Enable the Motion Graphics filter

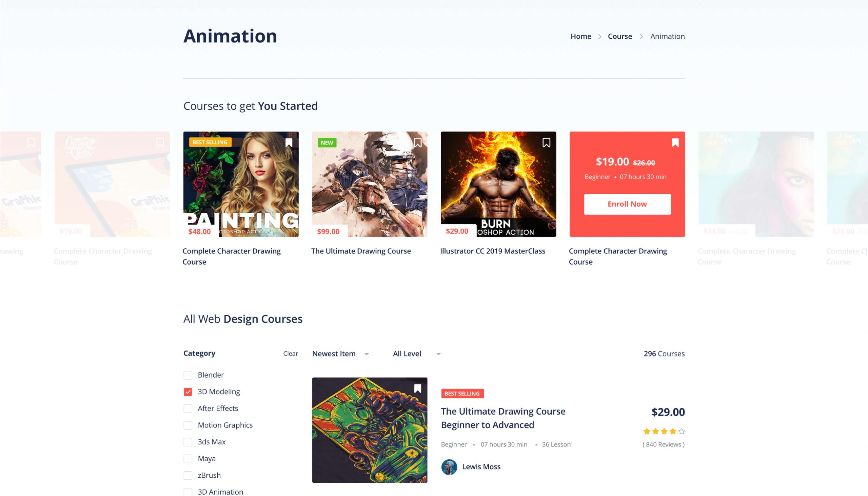[188, 425]
